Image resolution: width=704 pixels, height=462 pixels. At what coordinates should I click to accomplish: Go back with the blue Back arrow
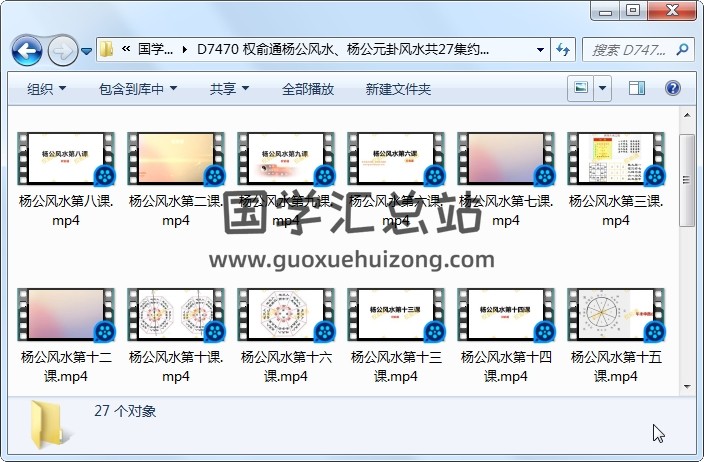pos(27,51)
